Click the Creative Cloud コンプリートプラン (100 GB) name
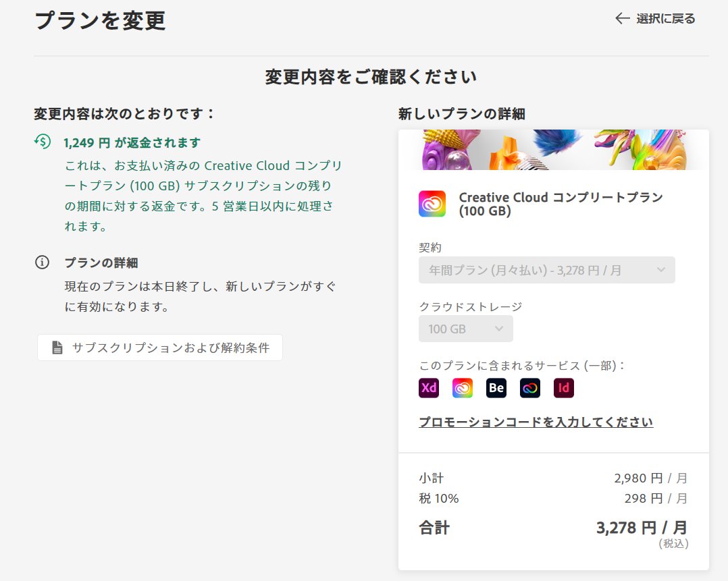This screenshot has height=581, width=728. [561, 204]
